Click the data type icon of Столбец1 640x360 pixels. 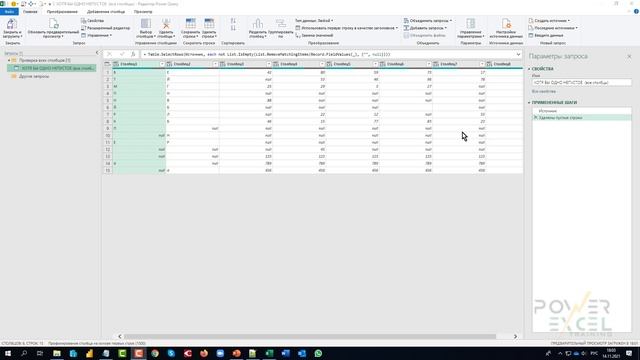pyautogui.click(x=116, y=64)
